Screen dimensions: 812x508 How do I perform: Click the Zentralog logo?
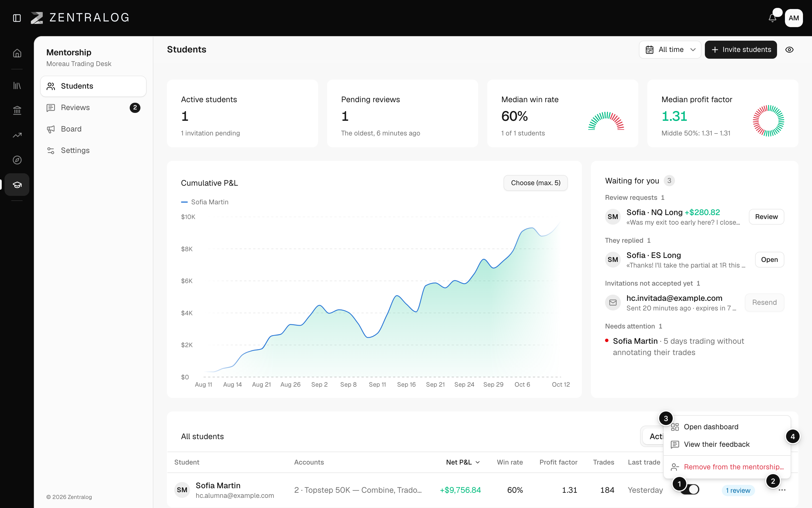[80, 18]
